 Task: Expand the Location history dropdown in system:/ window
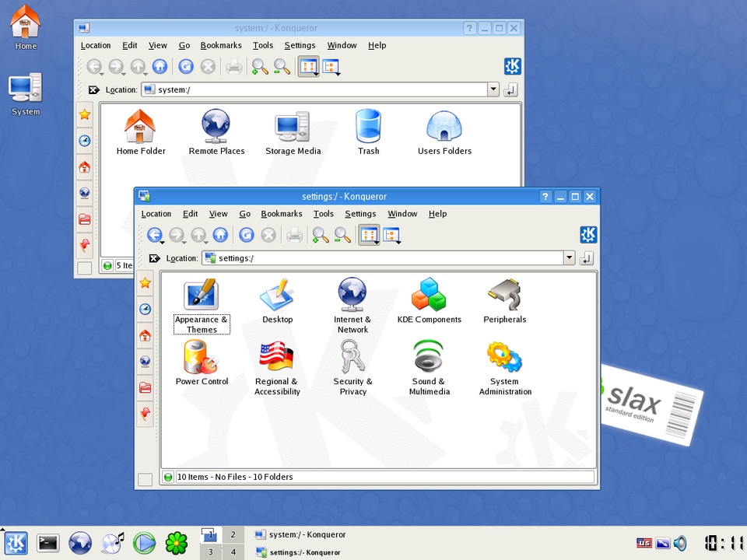pyautogui.click(x=493, y=89)
